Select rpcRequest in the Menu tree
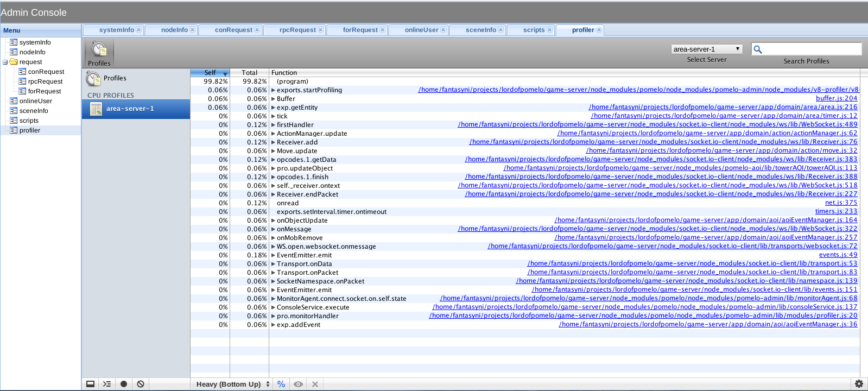868x391 pixels. tap(45, 81)
